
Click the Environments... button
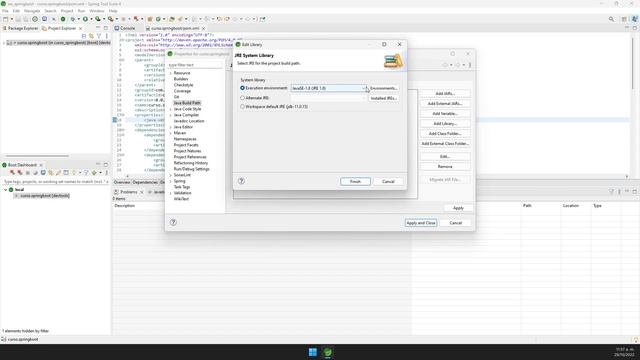(384, 88)
